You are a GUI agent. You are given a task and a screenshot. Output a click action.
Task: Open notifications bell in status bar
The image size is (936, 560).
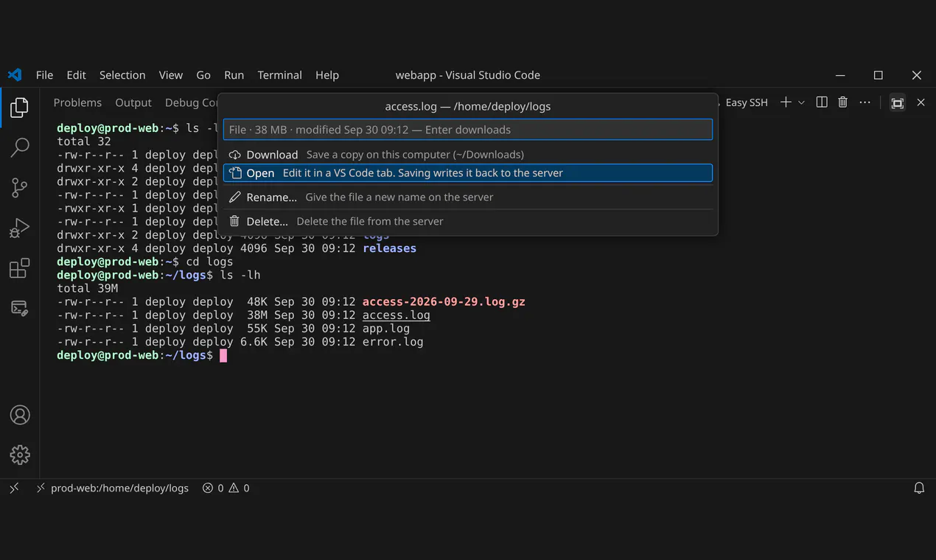[x=919, y=488]
